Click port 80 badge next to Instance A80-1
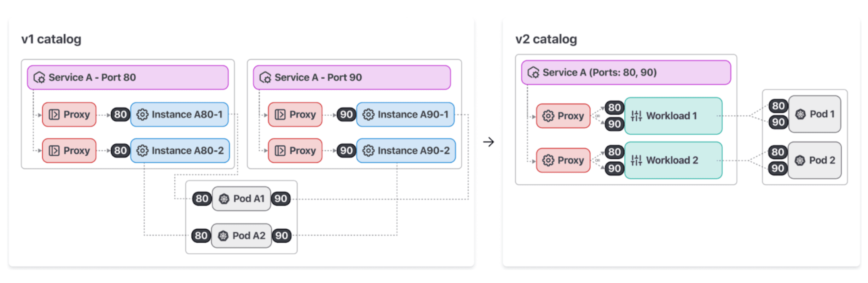The height and width of the screenshot is (283, 868). [120, 114]
